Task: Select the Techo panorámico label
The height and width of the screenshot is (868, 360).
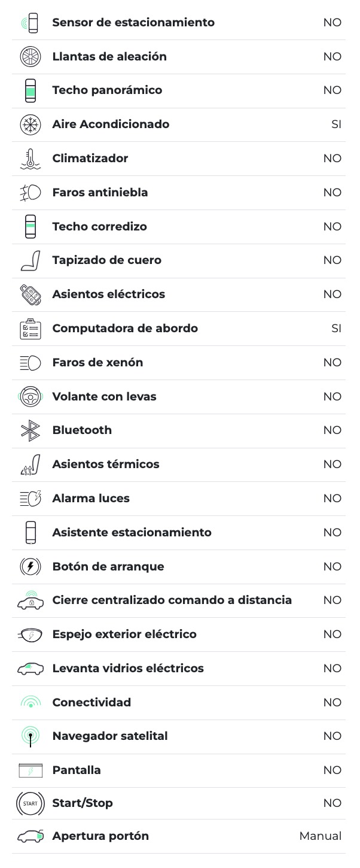Action: point(107,90)
